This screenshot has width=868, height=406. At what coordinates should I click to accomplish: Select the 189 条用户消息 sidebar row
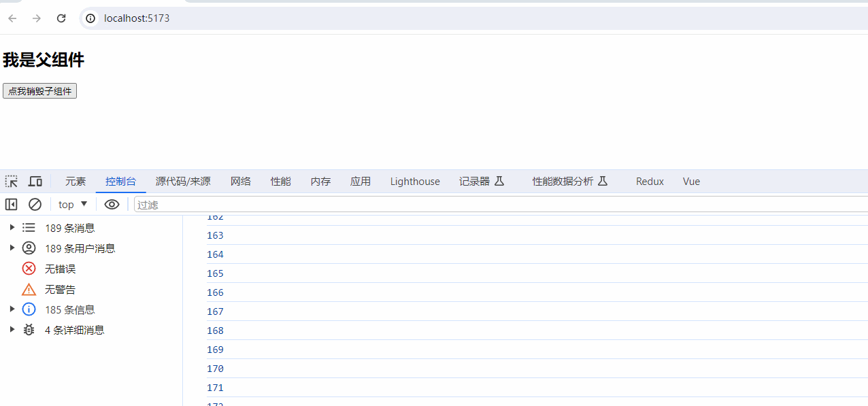coord(91,248)
